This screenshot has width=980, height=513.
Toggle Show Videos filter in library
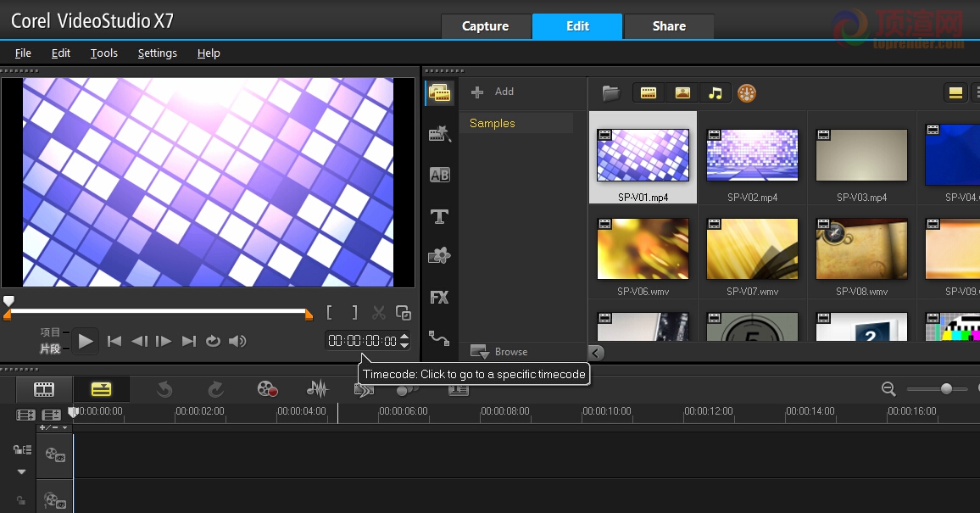point(649,93)
